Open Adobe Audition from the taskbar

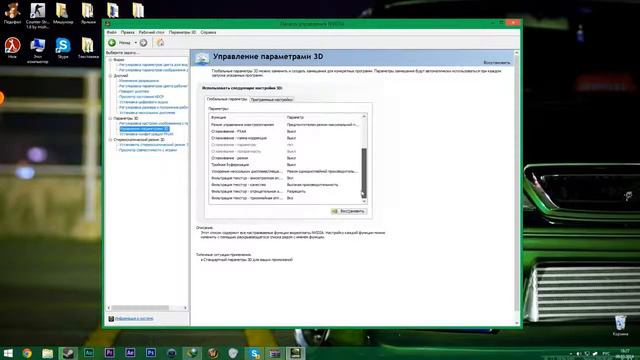[x=89, y=353]
